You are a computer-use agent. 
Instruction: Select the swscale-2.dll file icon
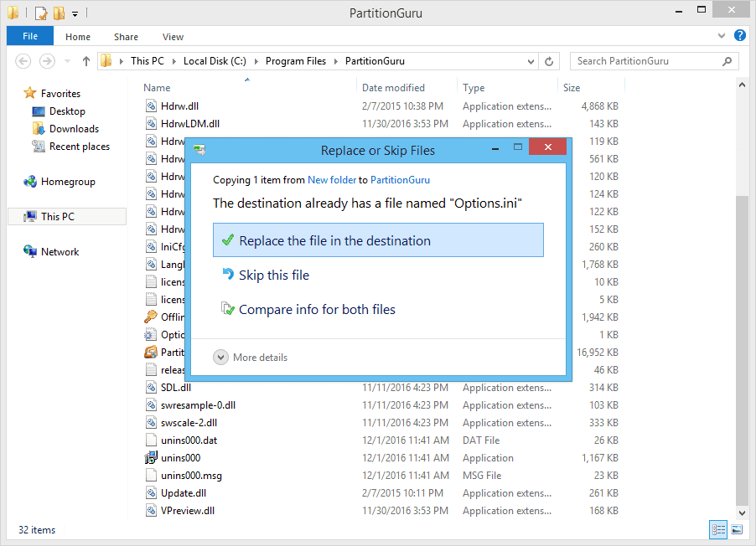pyautogui.click(x=151, y=423)
